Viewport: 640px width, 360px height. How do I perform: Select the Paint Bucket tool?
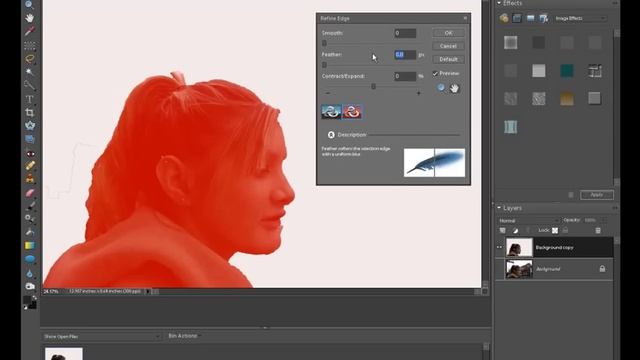pyautogui.click(x=29, y=232)
